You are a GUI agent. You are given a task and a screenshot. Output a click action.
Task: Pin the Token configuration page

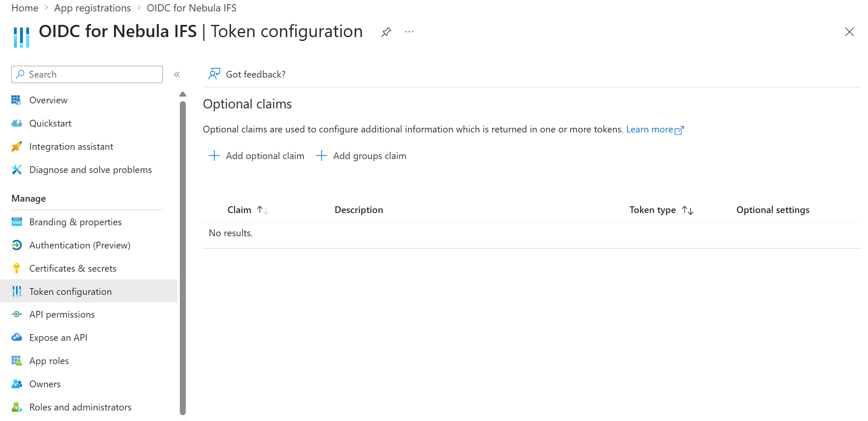point(386,32)
